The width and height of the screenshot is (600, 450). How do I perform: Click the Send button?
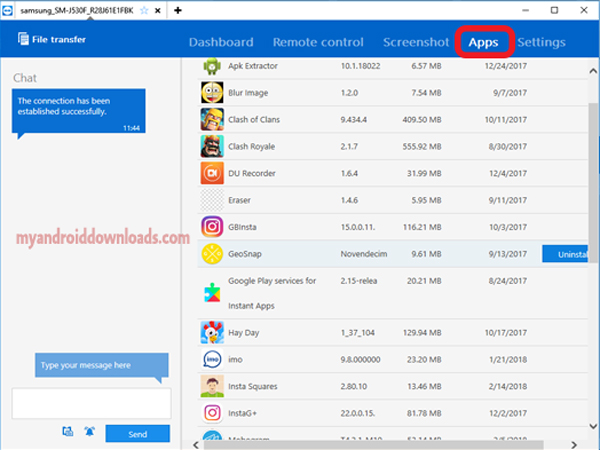[138, 434]
